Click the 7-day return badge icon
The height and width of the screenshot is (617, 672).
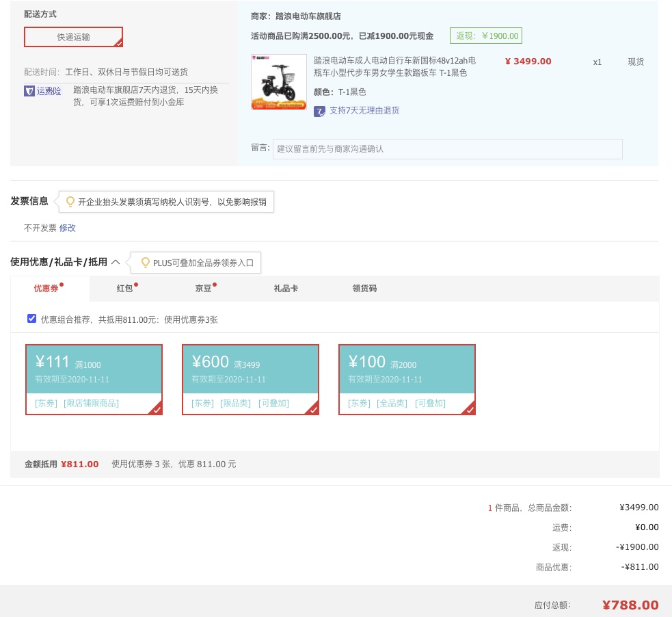coord(319,111)
